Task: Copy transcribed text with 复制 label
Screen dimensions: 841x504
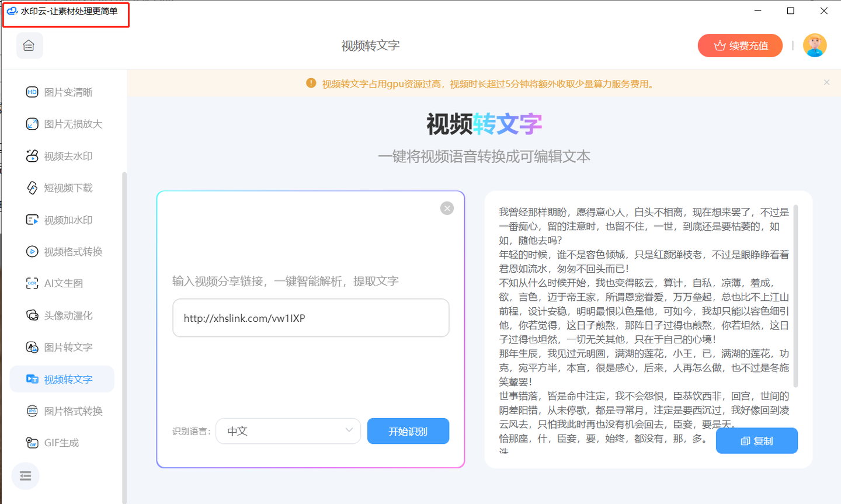Action: (763, 442)
